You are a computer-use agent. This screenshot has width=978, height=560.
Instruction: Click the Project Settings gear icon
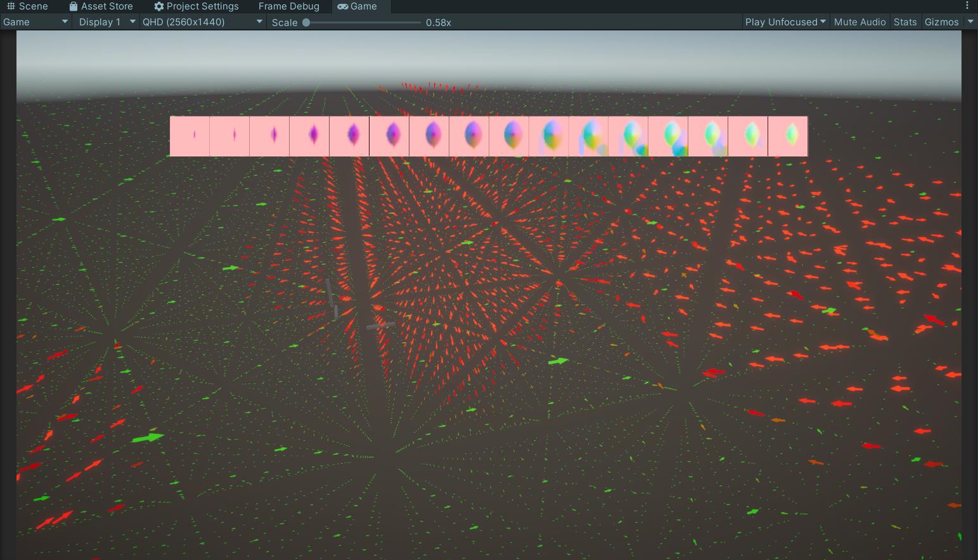[x=159, y=6]
